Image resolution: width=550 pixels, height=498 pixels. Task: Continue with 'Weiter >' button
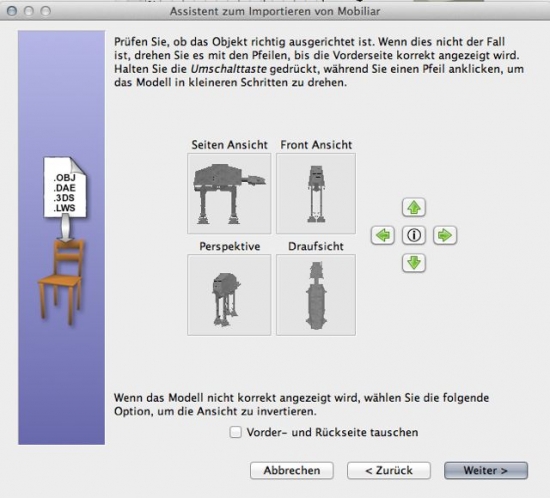pyautogui.click(x=486, y=470)
